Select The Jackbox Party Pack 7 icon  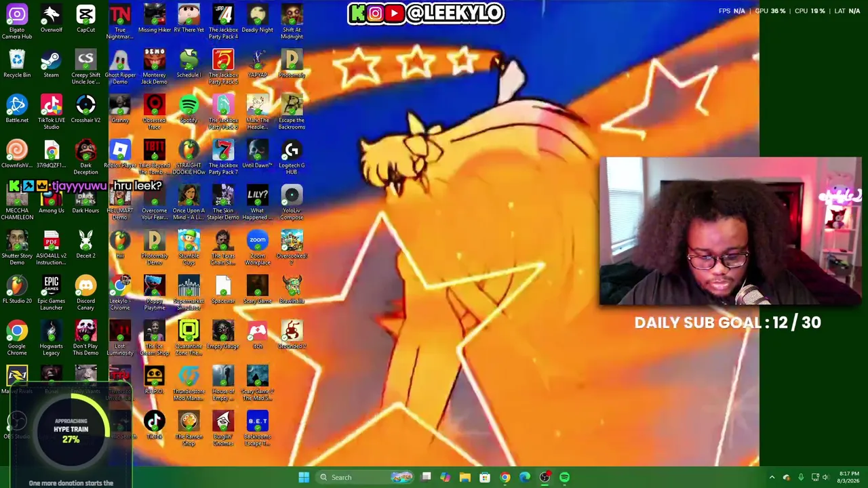point(223,157)
